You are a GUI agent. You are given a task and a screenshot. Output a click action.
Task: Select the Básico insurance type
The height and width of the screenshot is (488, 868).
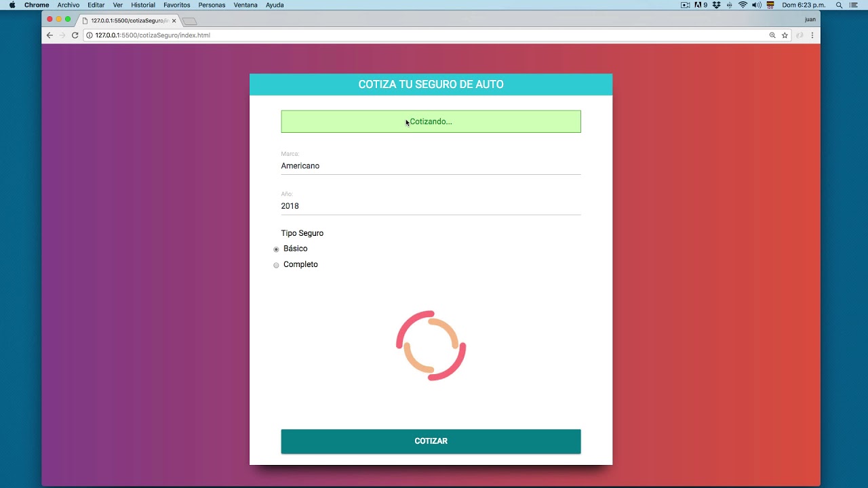(x=276, y=249)
